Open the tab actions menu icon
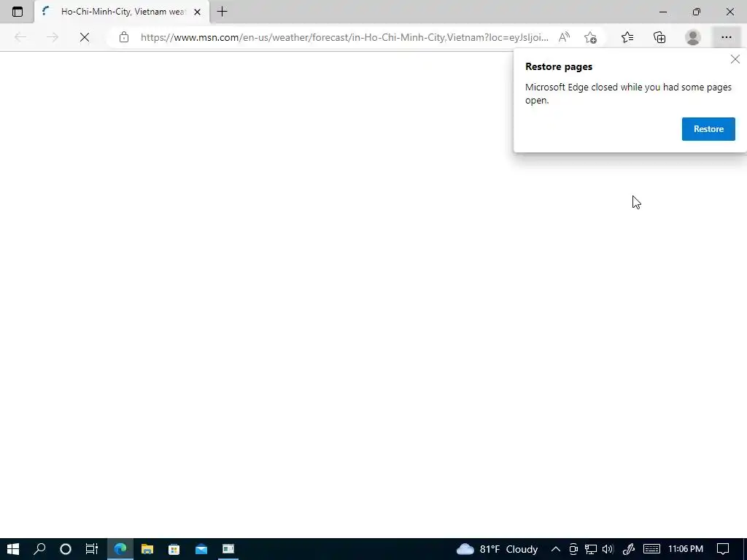 click(x=18, y=12)
